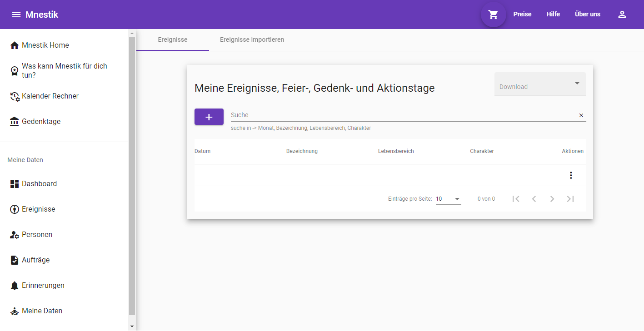The image size is (644, 331).
Task: Navigate to Dashboard in sidebar
Action: click(39, 184)
